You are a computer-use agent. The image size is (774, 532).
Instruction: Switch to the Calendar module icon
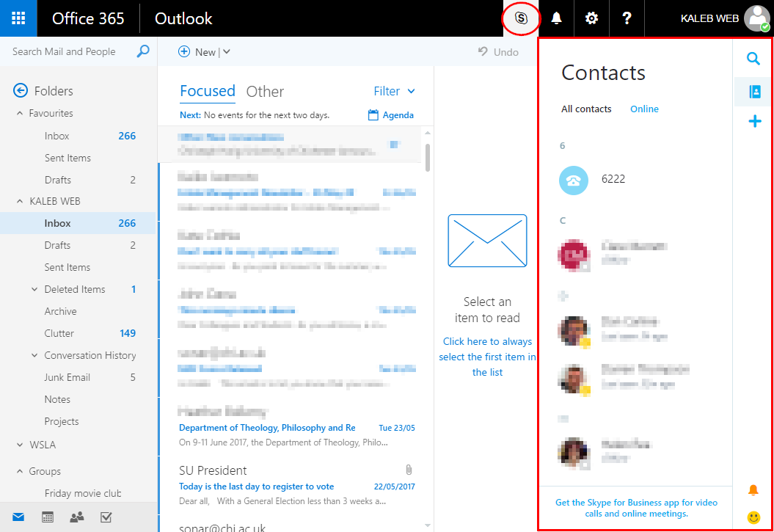[x=48, y=517]
